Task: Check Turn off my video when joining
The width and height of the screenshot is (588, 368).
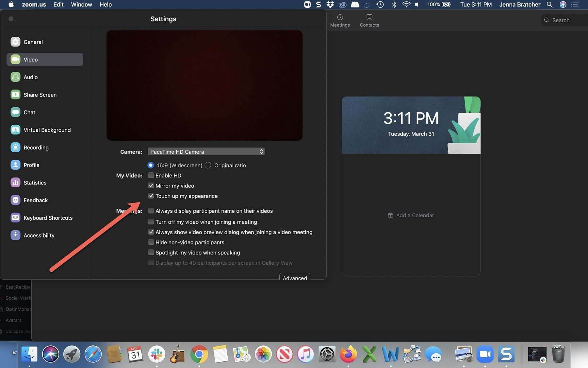Action: coord(151,222)
